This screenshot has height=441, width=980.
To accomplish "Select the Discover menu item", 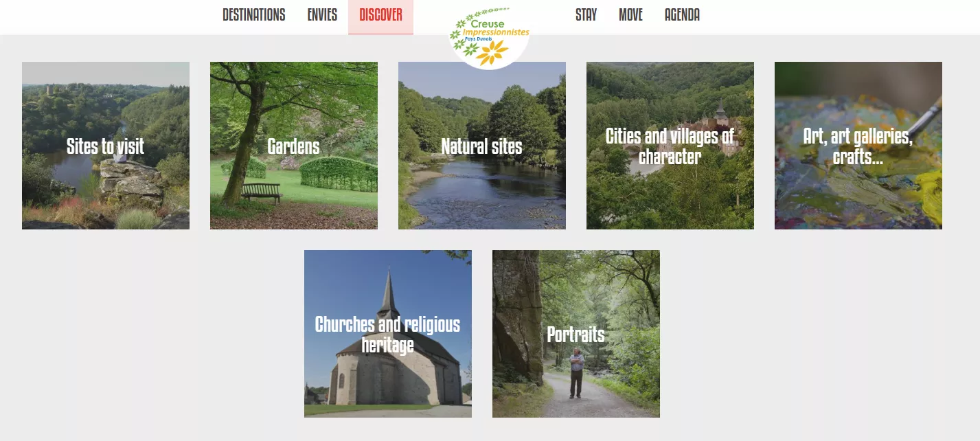I will click(x=380, y=15).
